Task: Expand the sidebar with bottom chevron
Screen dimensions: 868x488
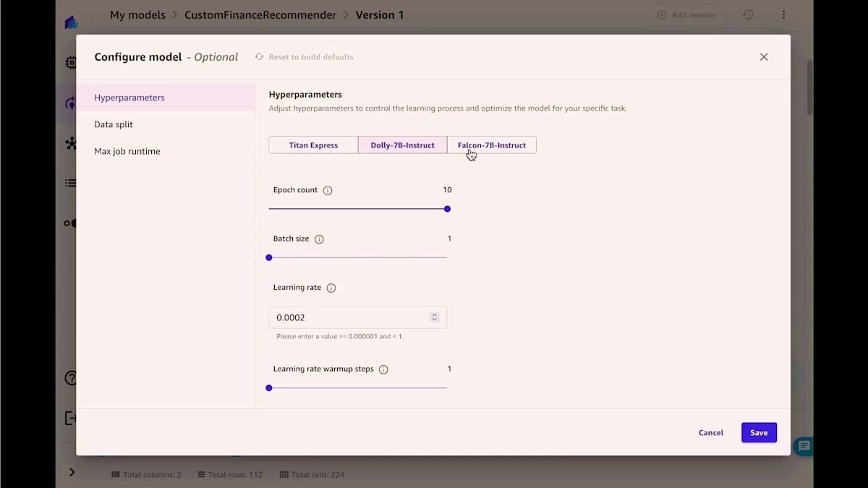Action: coord(72,472)
